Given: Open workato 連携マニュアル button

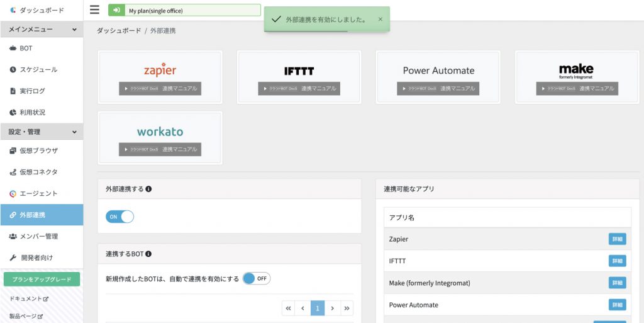Looking at the screenshot, I should click(x=160, y=149).
